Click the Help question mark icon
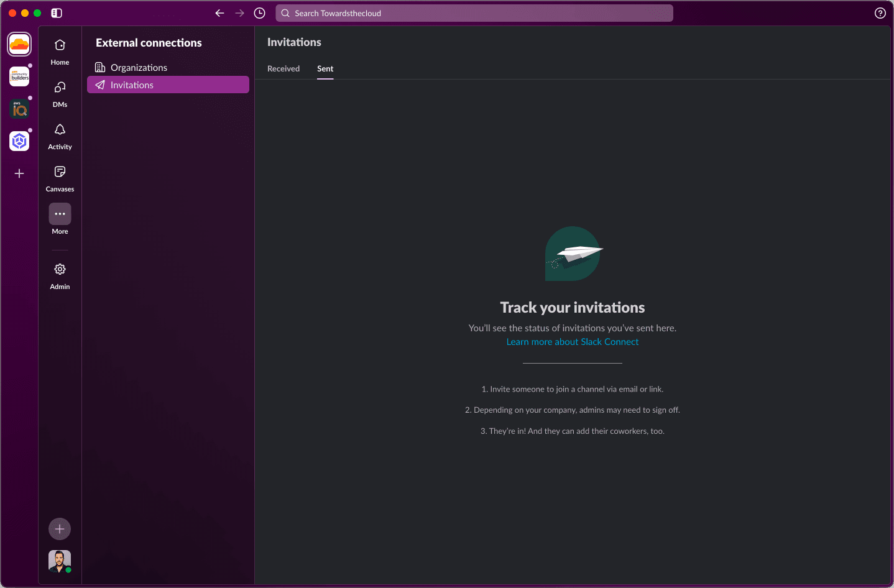 coord(880,12)
